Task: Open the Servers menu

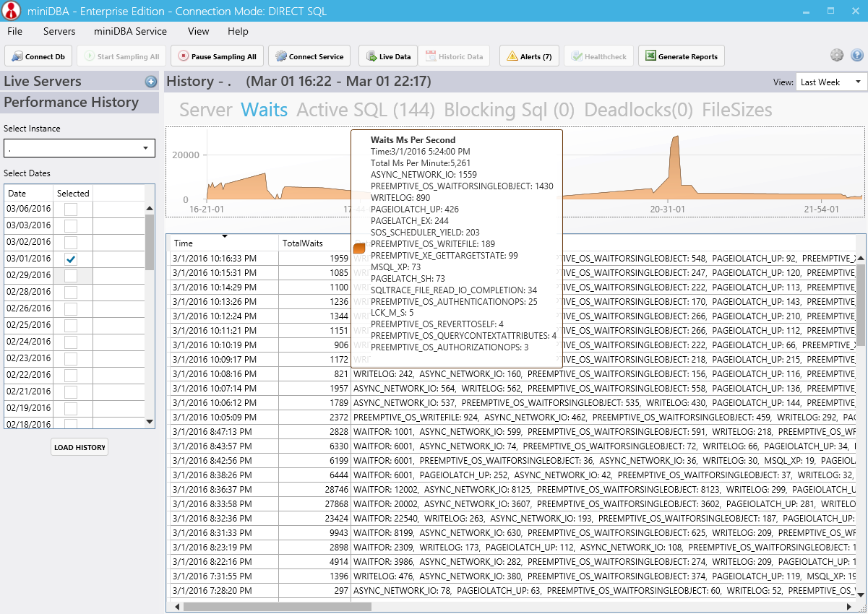Action: [59, 31]
